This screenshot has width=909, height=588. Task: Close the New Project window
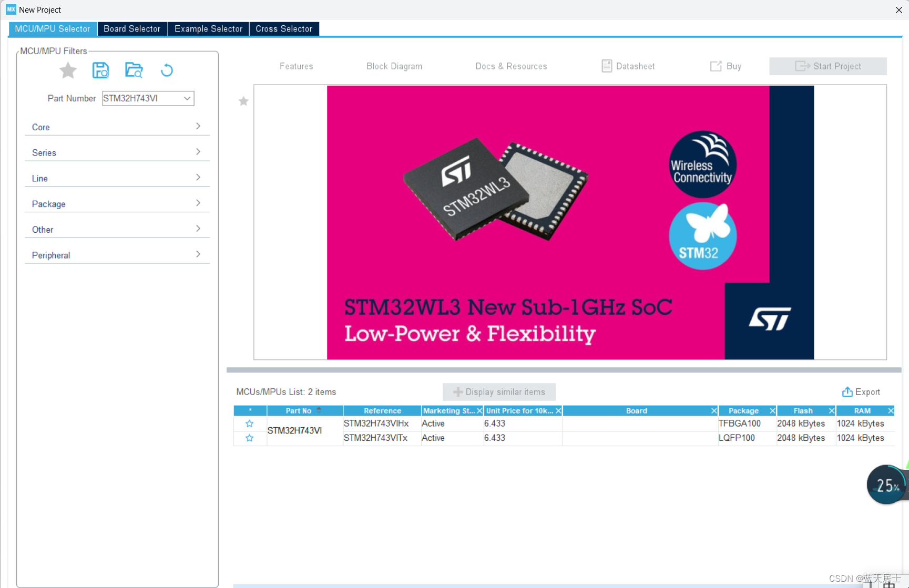tap(898, 10)
